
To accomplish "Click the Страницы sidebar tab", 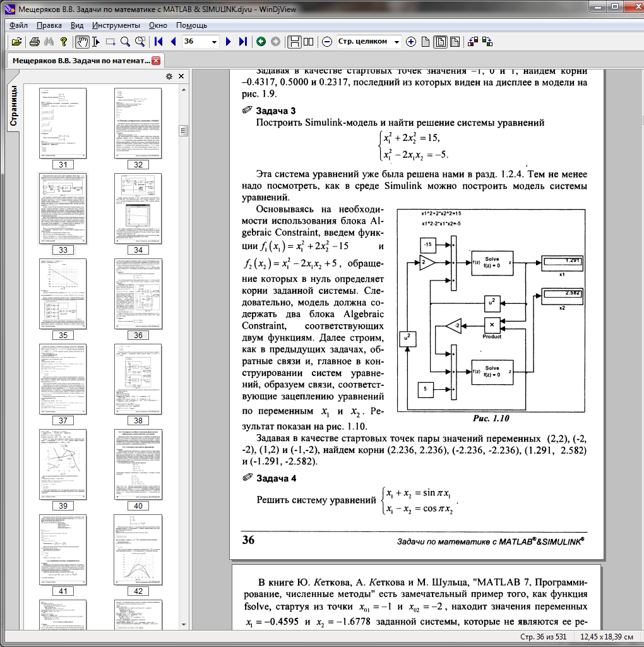I will (x=13, y=106).
